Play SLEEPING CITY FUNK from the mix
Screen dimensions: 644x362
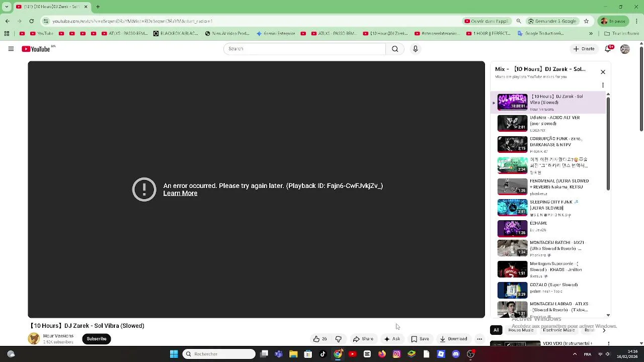tap(548, 208)
